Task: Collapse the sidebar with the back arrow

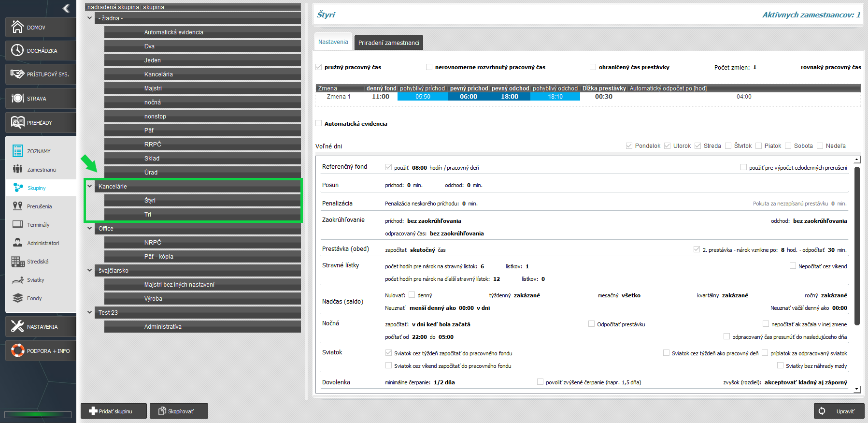Action: (x=66, y=8)
